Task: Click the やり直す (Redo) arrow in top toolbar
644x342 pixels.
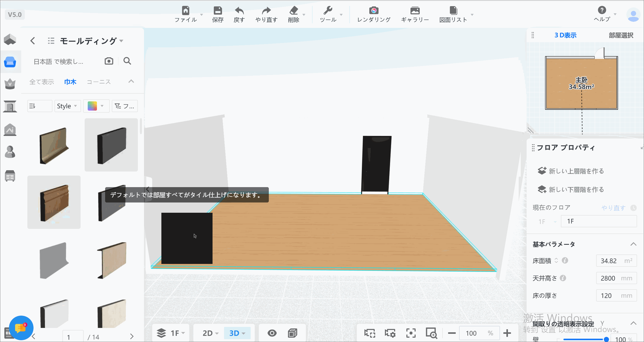Action: pos(266,14)
